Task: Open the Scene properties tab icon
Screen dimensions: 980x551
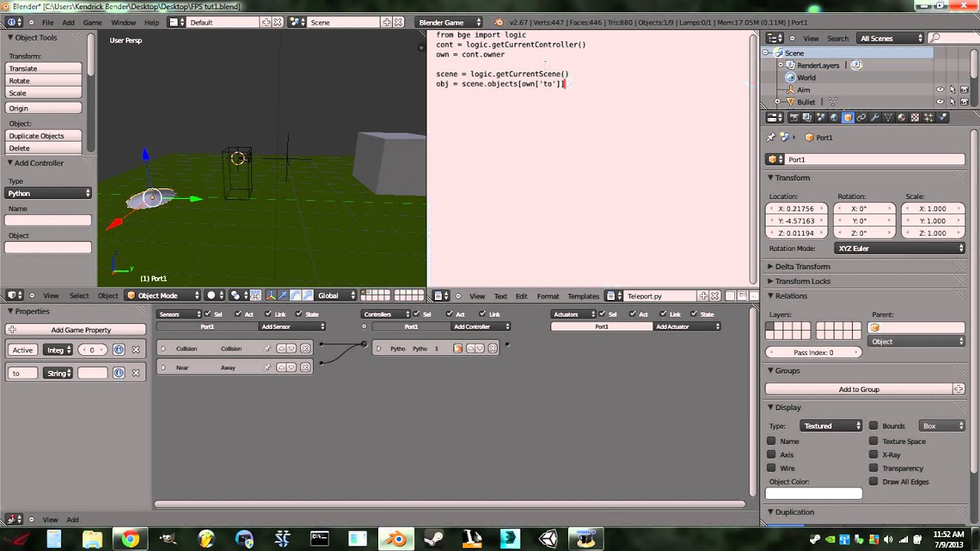Action: (821, 117)
